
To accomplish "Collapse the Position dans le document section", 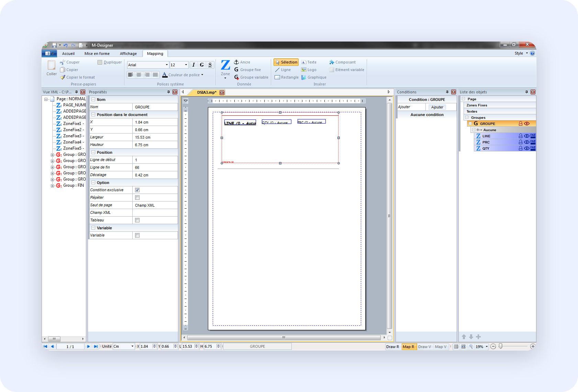I will tap(93, 115).
